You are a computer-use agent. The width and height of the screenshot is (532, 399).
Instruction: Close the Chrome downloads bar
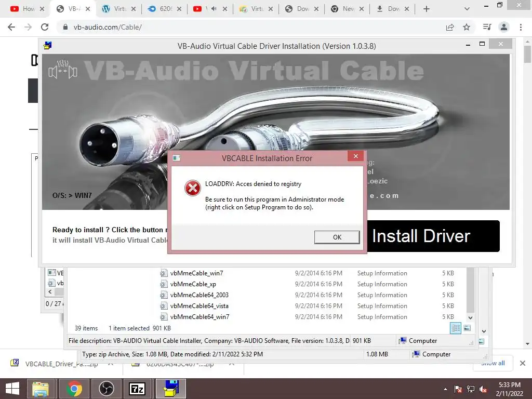(x=523, y=363)
